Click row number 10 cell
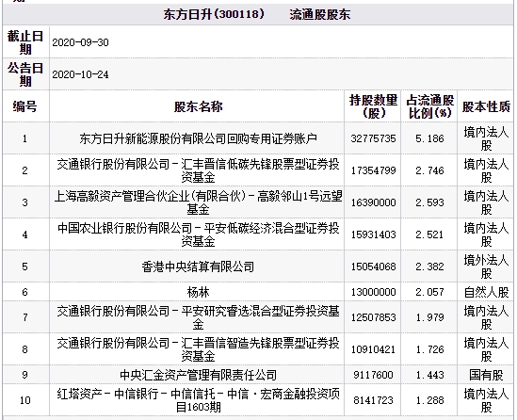Image resolution: width=517 pixels, height=420 pixels. point(25,400)
